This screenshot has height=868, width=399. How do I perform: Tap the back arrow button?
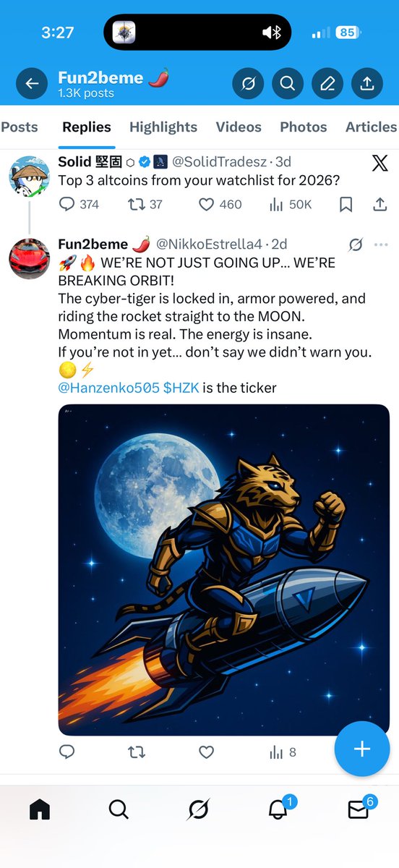31,84
